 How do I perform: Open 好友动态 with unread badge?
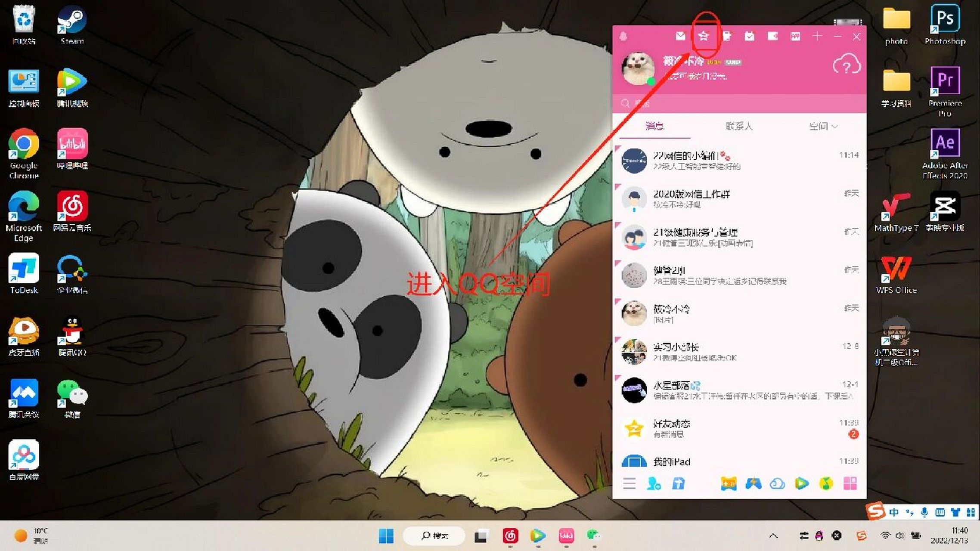(739, 428)
